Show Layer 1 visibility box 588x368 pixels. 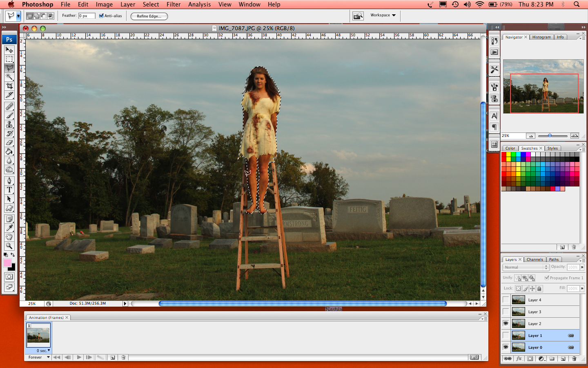(506, 335)
